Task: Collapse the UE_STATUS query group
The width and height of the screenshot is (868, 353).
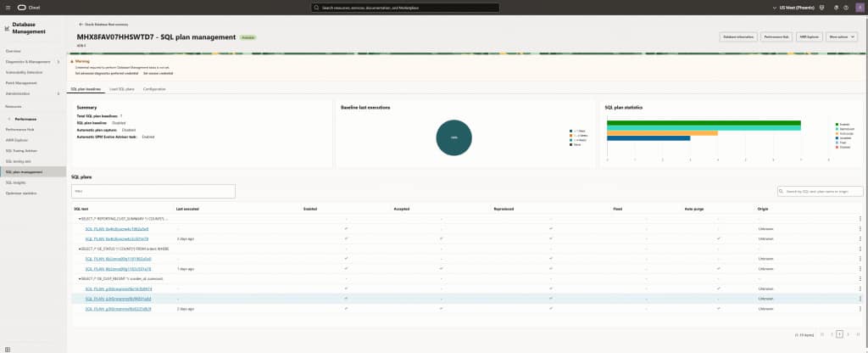Action: tap(79, 249)
